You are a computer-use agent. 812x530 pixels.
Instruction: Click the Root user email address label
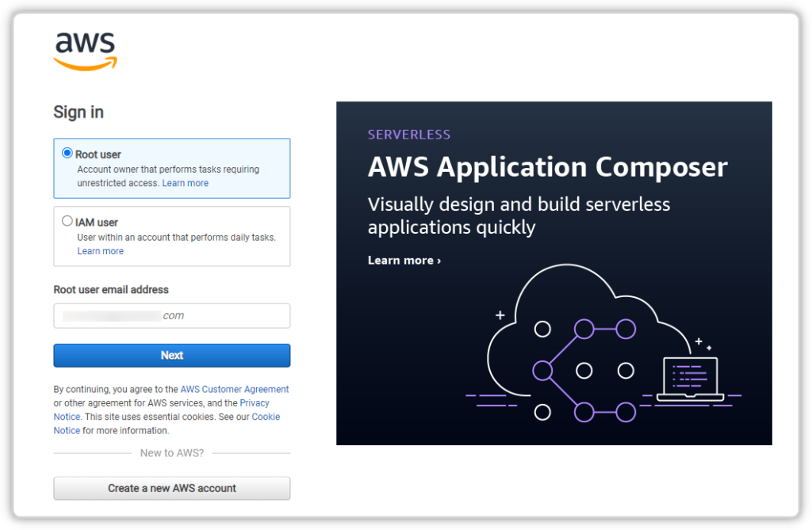[111, 290]
